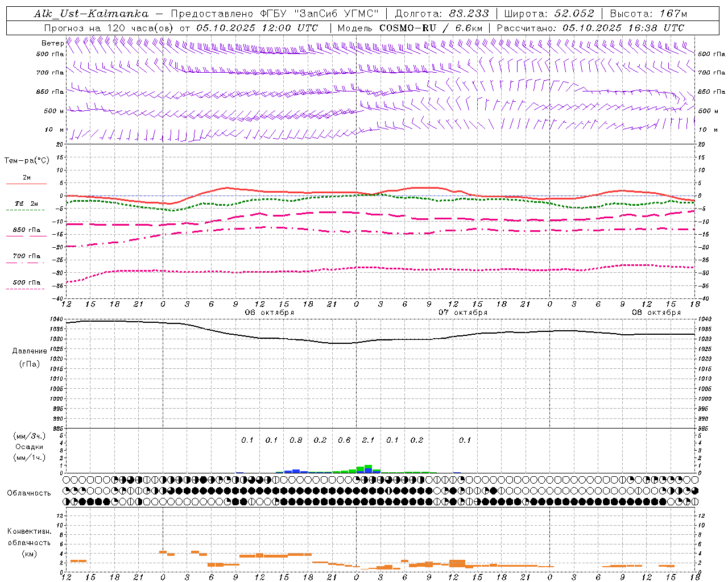Click the (мм/3ч.) precipitation unit label
The height and width of the screenshot is (582, 728).
coord(29,436)
